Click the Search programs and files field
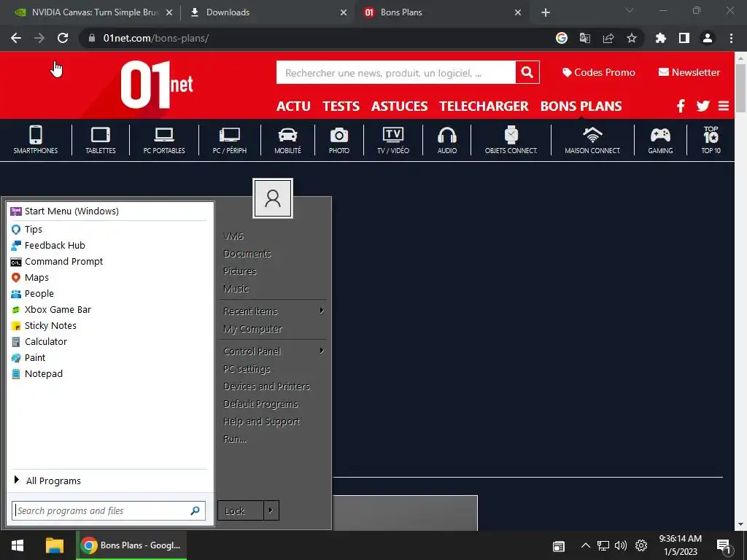The width and height of the screenshot is (747, 560). click(x=109, y=510)
